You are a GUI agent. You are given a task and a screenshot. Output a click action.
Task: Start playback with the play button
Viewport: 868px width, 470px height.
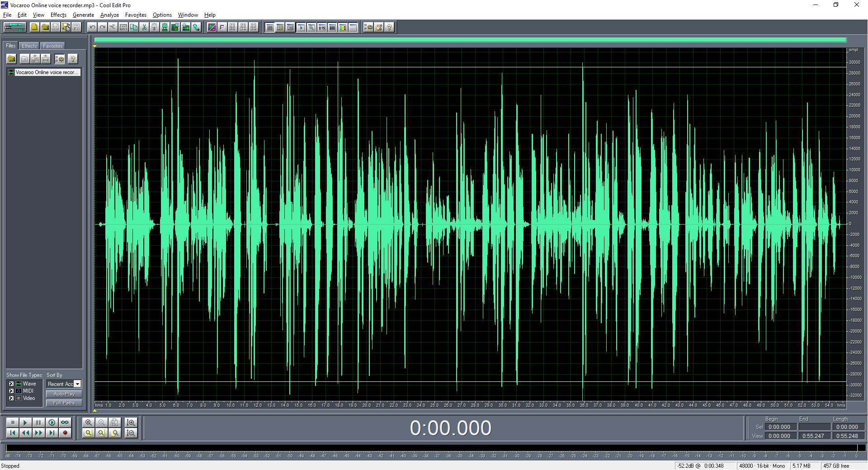(x=26, y=423)
